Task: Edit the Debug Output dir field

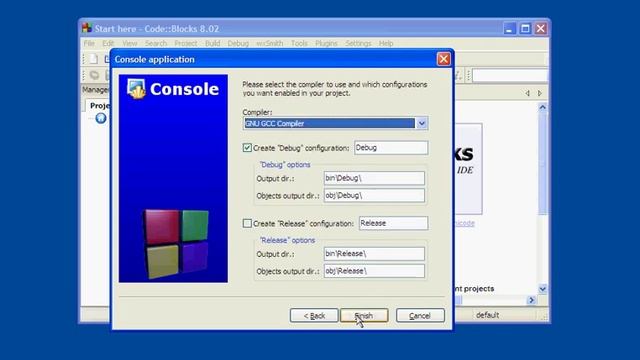Action: pyautogui.click(x=374, y=178)
